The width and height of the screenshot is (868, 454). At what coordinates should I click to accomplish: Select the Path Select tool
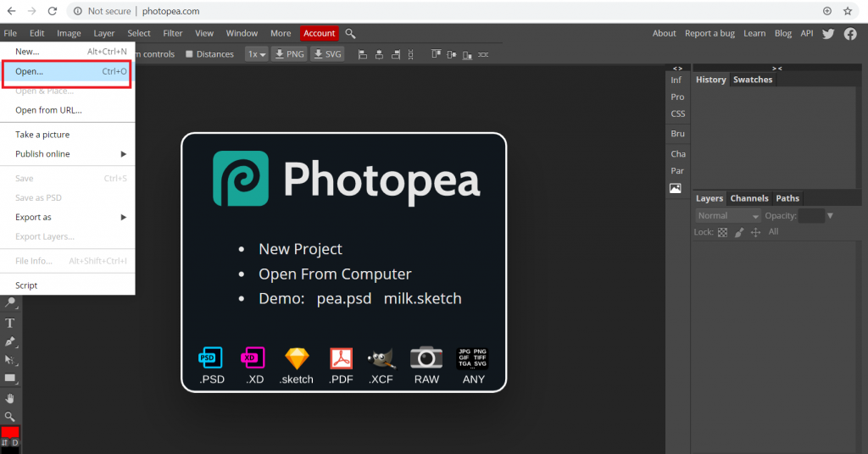coord(10,360)
